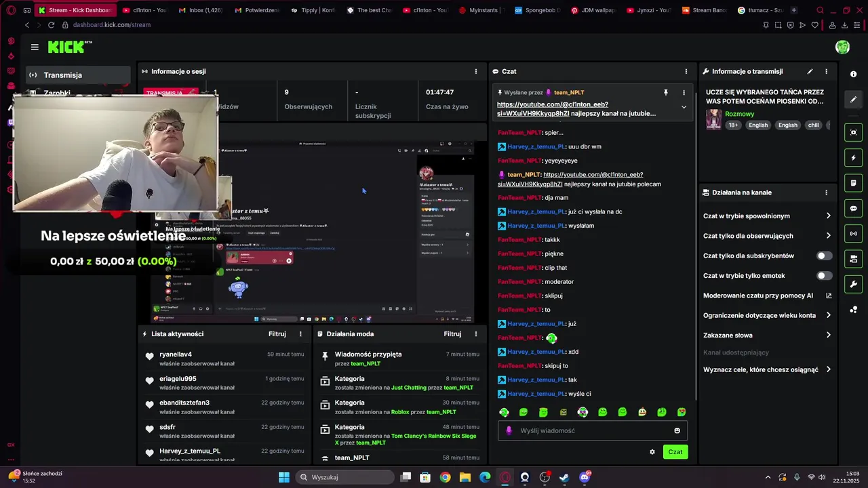
Task: Open Discord from the taskbar
Action: pos(585,477)
